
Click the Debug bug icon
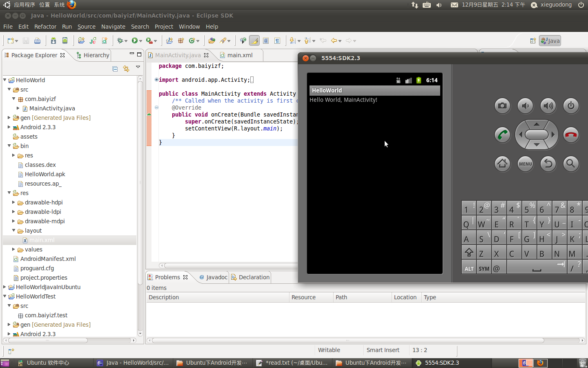[x=120, y=40]
